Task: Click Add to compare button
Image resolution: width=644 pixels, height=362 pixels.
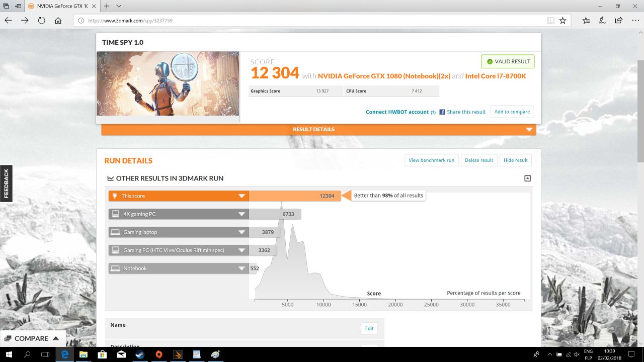Action: [512, 112]
